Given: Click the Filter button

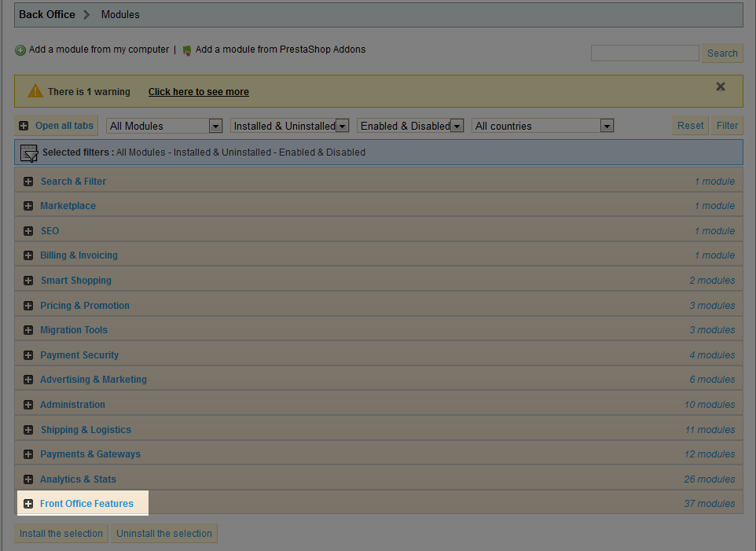Looking at the screenshot, I should pos(727,126).
